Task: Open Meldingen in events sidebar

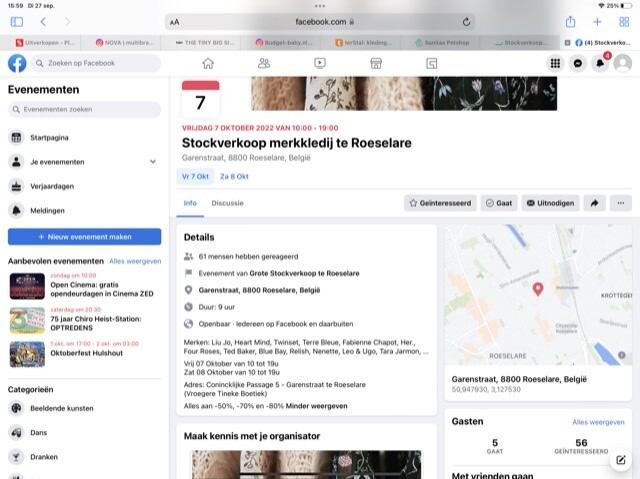Action: (x=84, y=211)
